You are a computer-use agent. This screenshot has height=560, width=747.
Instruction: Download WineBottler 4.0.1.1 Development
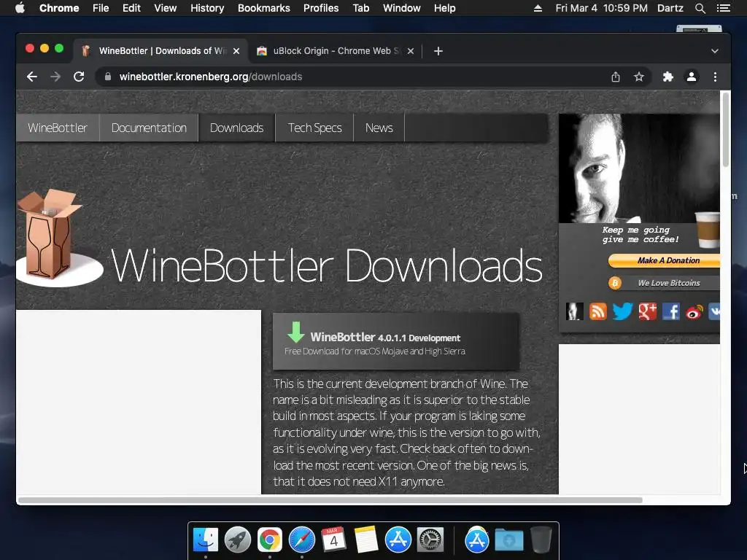point(396,341)
